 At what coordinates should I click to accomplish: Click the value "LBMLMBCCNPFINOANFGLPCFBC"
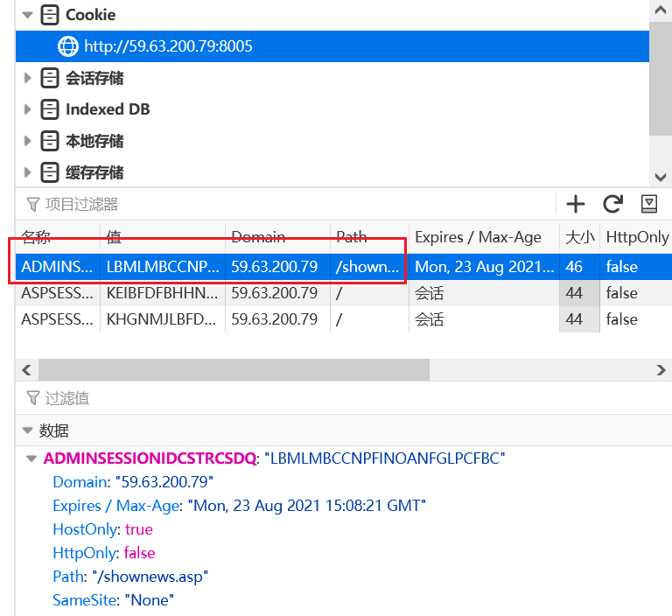(x=385, y=458)
